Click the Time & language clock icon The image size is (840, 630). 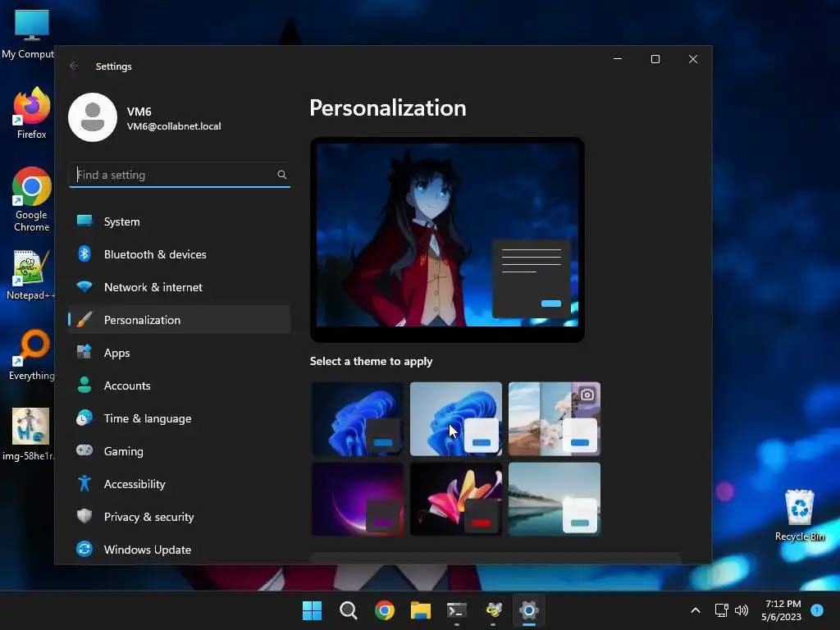(84, 418)
